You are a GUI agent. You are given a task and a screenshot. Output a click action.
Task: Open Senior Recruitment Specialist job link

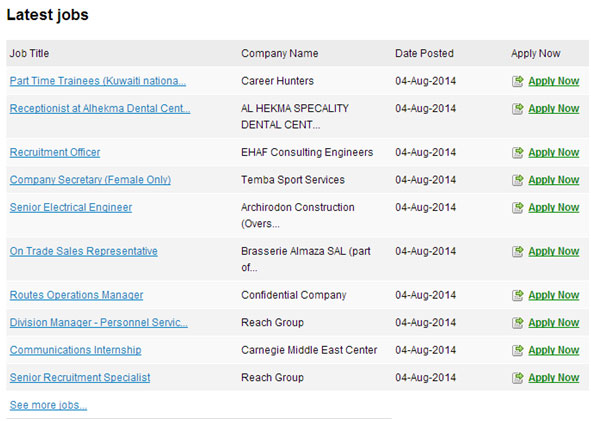click(80, 377)
